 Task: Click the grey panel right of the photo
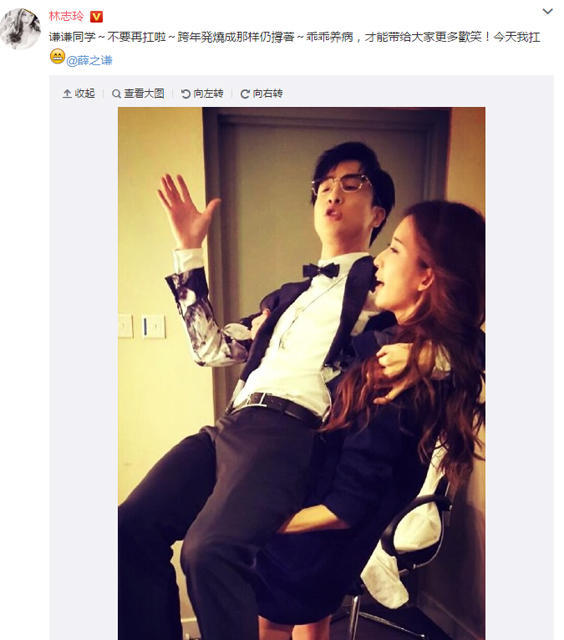point(519,367)
